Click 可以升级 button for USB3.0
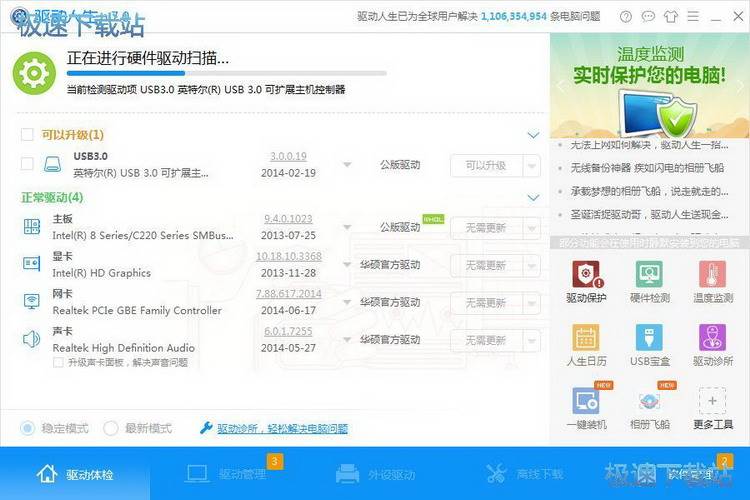The height and width of the screenshot is (500, 750). (x=486, y=166)
